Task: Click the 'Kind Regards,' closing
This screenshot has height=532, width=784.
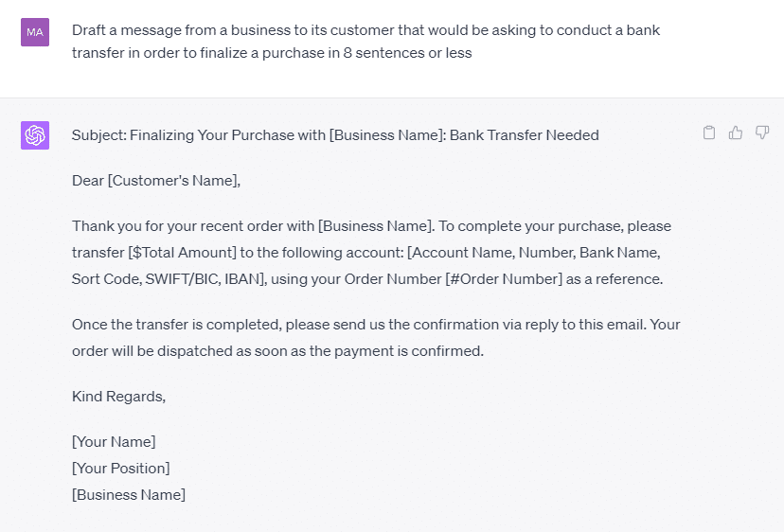Action: coord(119,397)
